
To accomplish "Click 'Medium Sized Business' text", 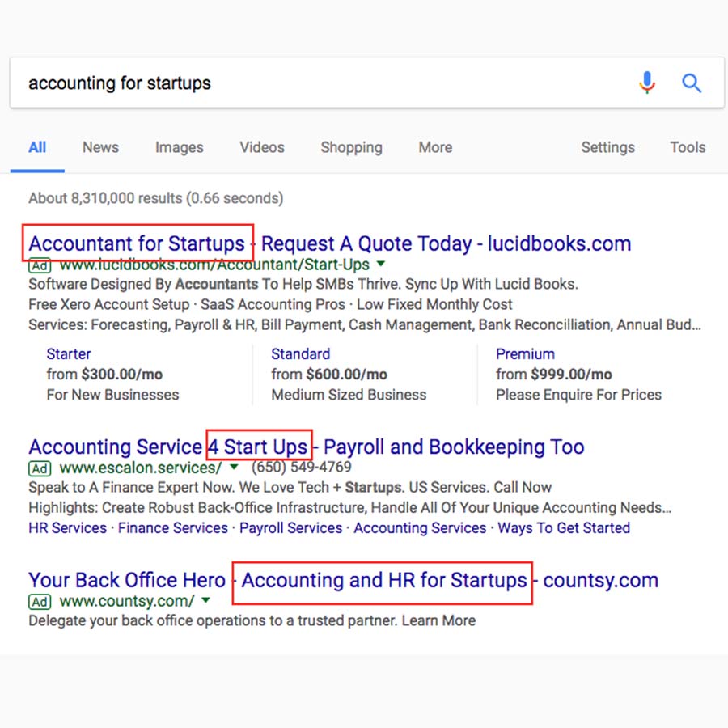I will 349,395.
